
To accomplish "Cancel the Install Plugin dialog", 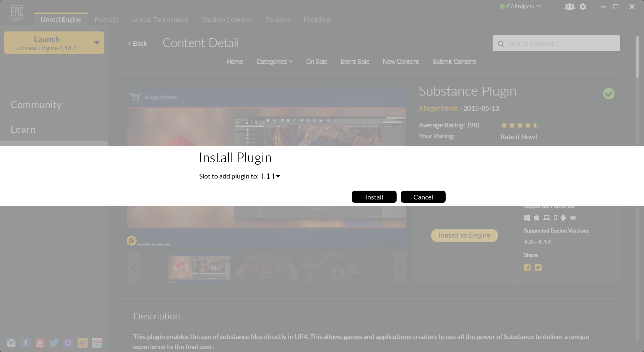I will pos(423,197).
